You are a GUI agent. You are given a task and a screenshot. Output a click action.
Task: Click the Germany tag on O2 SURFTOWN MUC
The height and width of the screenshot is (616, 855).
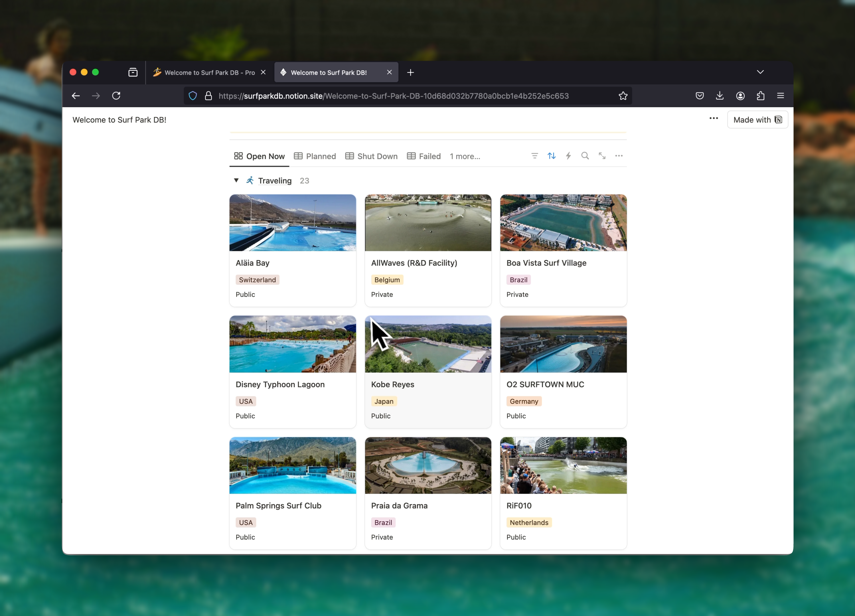point(524,401)
